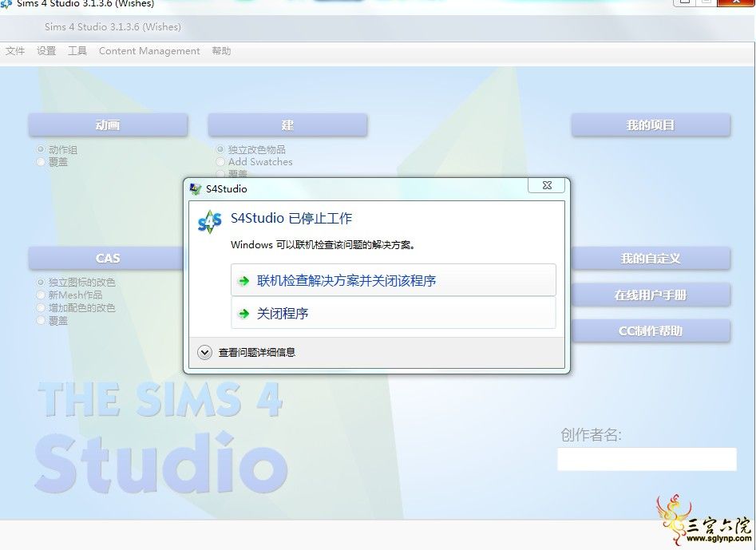The image size is (756, 550).
Task: Select the 新Mesh作品 radio option
Action: [x=41, y=295]
